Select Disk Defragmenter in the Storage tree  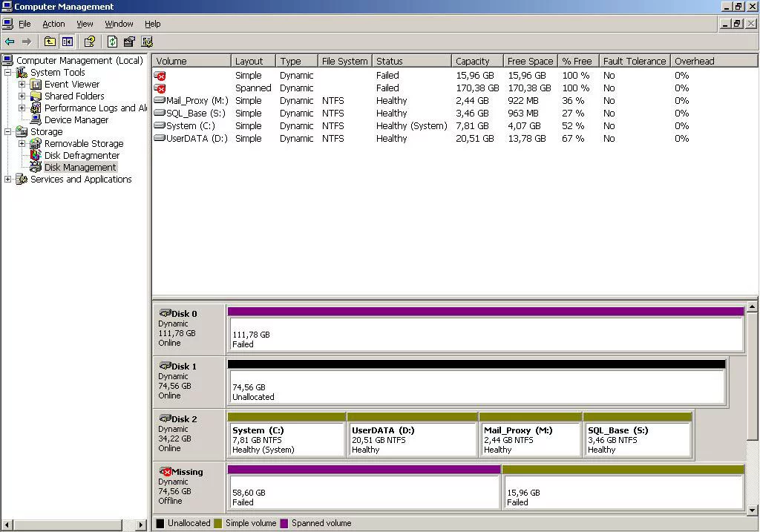coord(82,155)
